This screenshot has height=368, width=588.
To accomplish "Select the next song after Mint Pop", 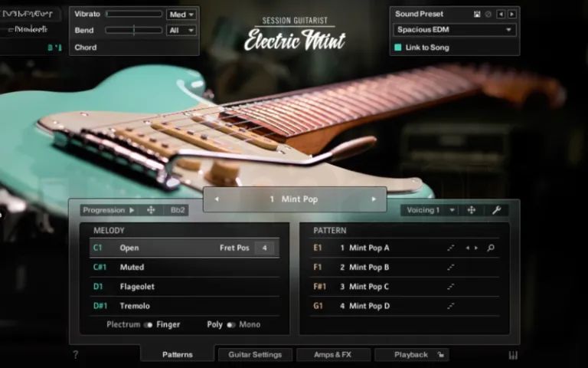I will (374, 199).
